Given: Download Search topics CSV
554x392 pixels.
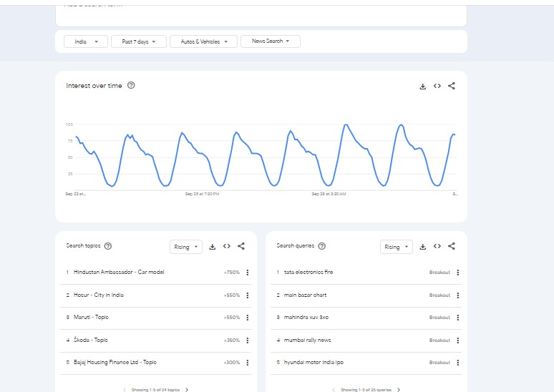Looking at the screenshot, I should 213,247.
